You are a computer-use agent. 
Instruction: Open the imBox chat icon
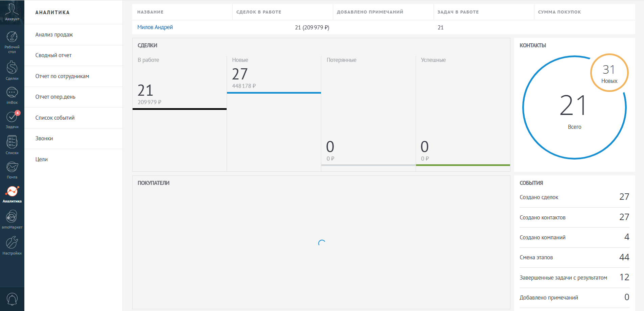(12, 95)
